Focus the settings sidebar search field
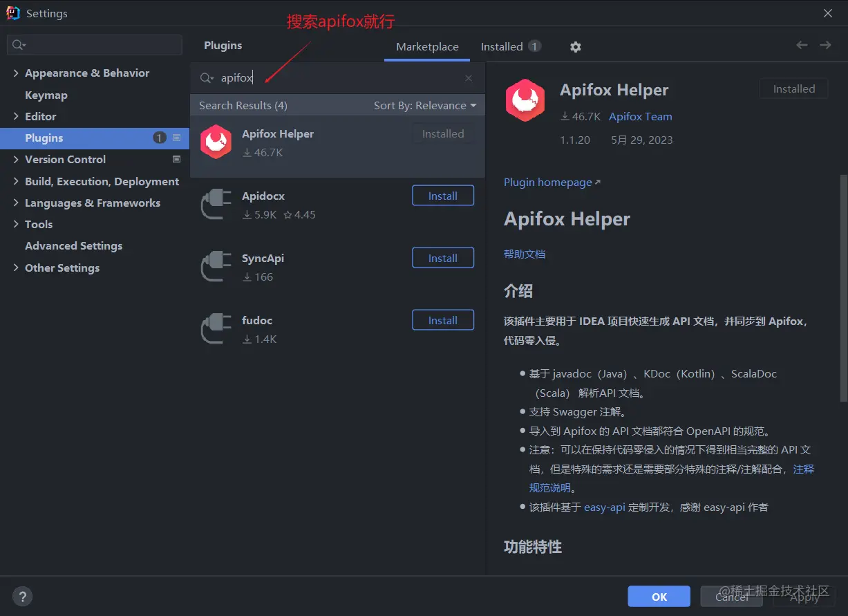 tap(95, 45)
